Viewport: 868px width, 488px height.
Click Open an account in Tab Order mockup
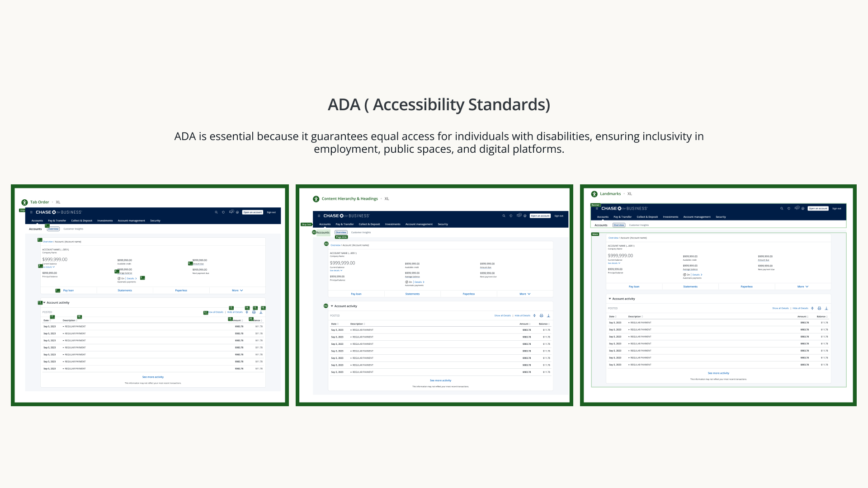(252, 212)
